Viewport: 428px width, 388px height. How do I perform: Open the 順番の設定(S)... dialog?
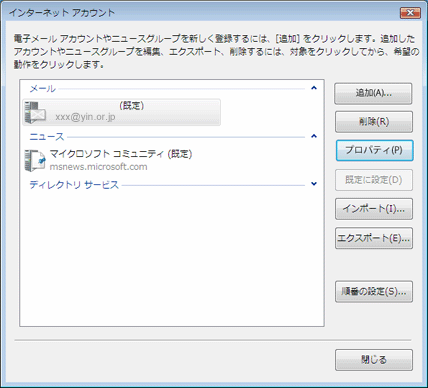tap(374, 292)
